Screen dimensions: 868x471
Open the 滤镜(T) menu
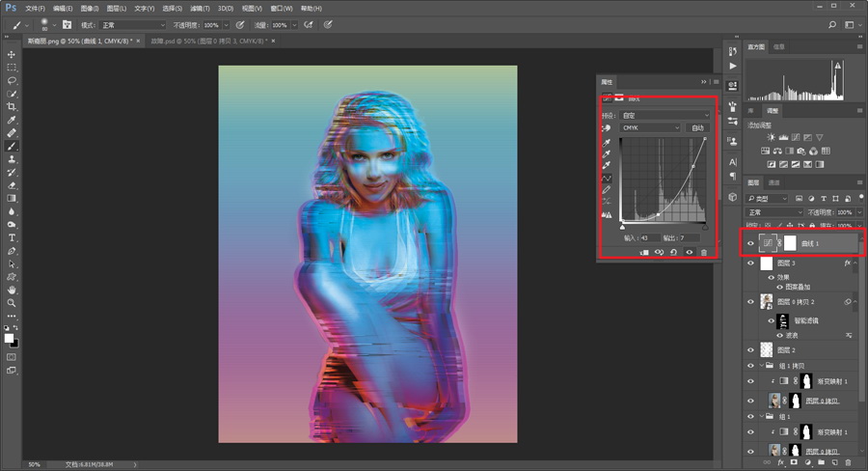pyautogui.click(x=200, y=9)
